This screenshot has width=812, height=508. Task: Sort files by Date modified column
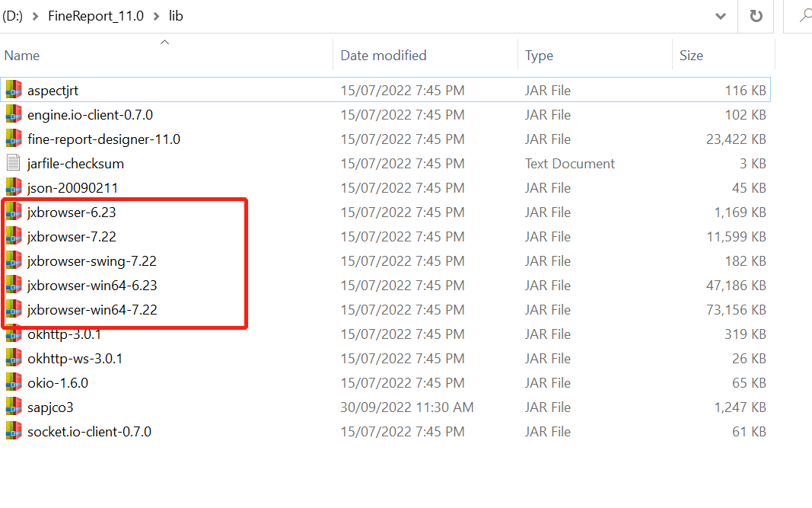pyautogui.click(x=383, y=56)
